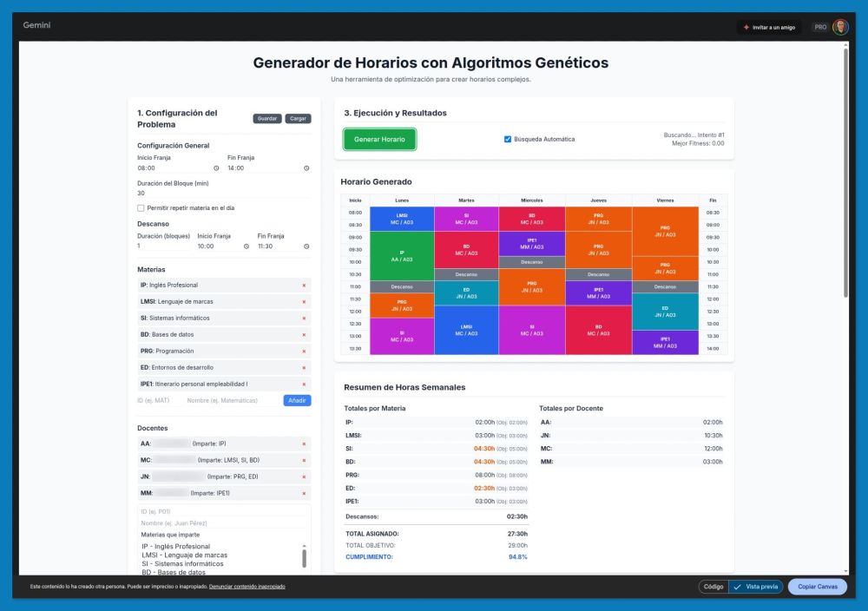Click the Gemini logo menu
Image resolution: width=868 pixels, height=611 pixels.
(36, 25)
